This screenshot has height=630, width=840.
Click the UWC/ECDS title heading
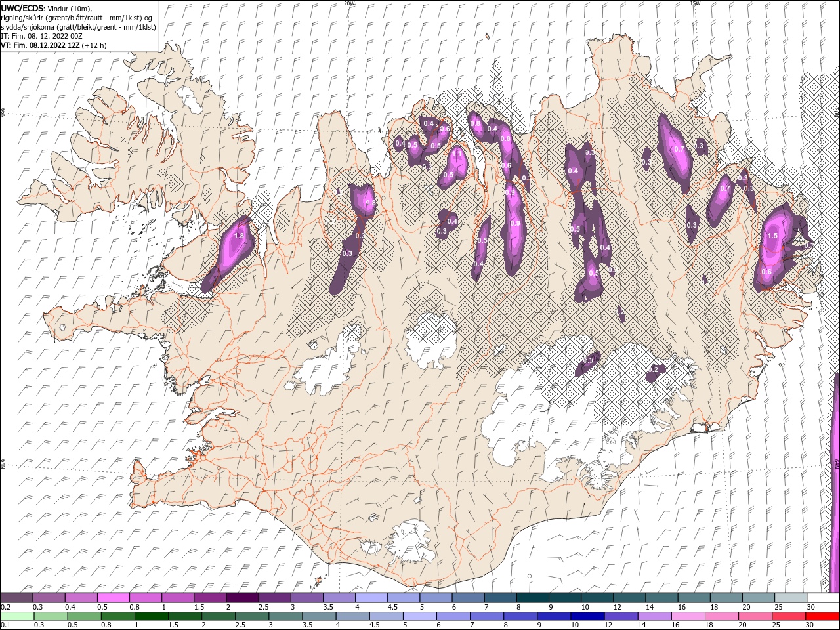[22, 7]
